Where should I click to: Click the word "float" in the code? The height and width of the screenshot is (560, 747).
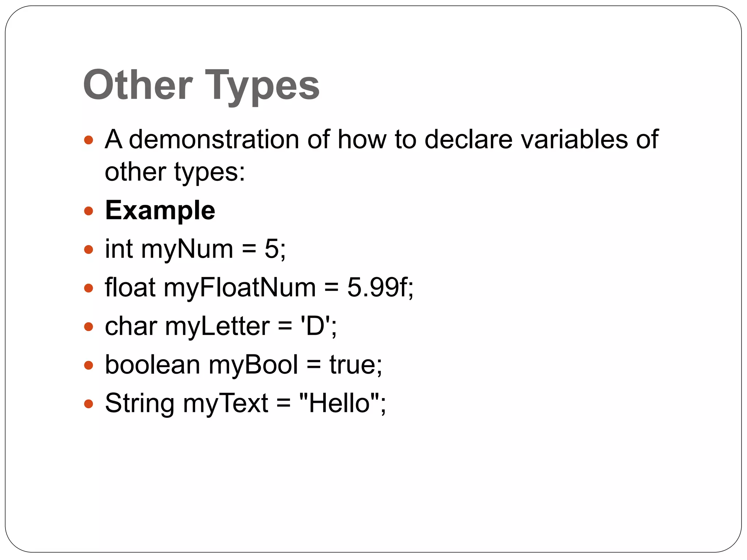(x=130, y=288)
